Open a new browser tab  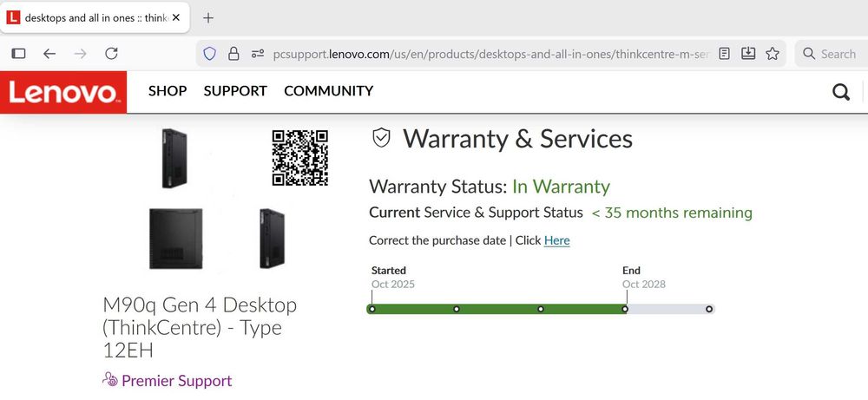pos(208,17)
